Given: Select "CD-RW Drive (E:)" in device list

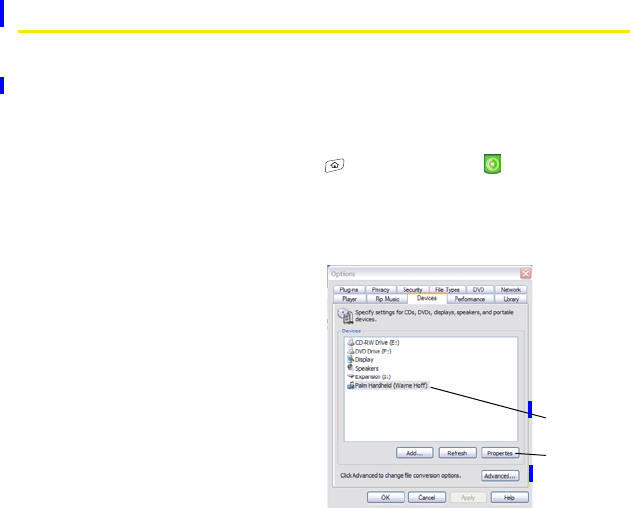Looking at the screenshot, I should (x=377, y=342).
